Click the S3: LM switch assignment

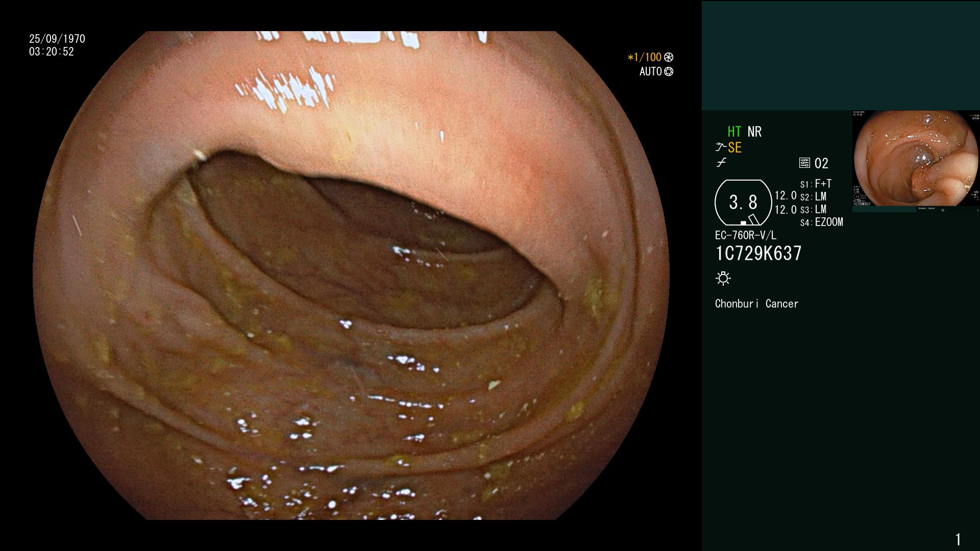(x=814, y=209)
